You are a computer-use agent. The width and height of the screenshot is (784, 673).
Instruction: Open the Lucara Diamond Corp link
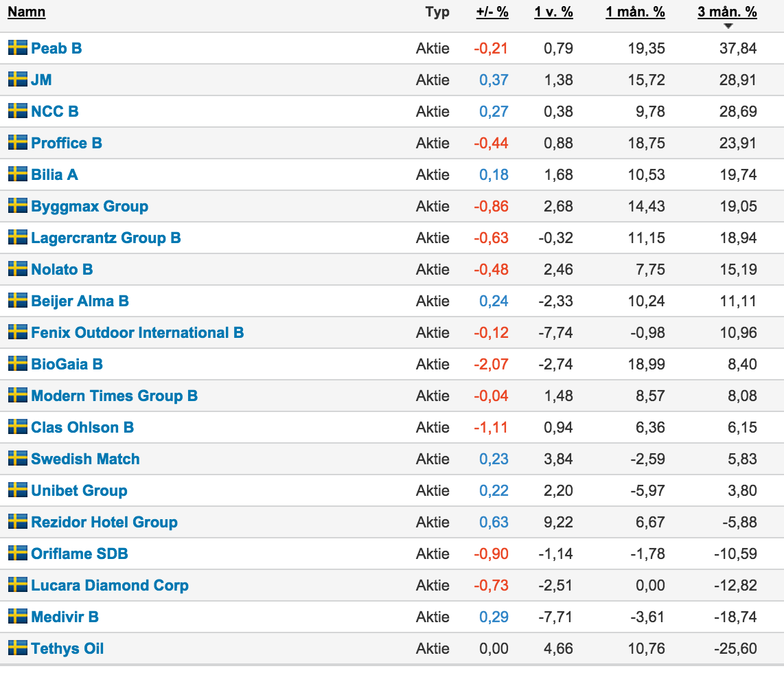click(110, 585)
